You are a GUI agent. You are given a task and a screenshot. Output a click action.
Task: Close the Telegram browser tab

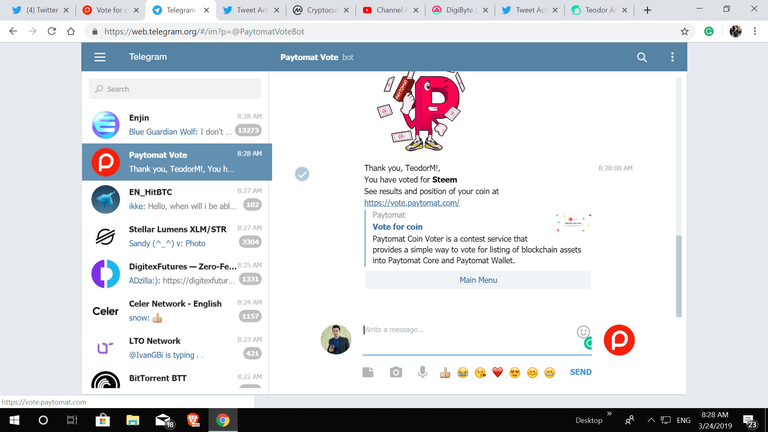pyautogui.click(x=206, y=10)
